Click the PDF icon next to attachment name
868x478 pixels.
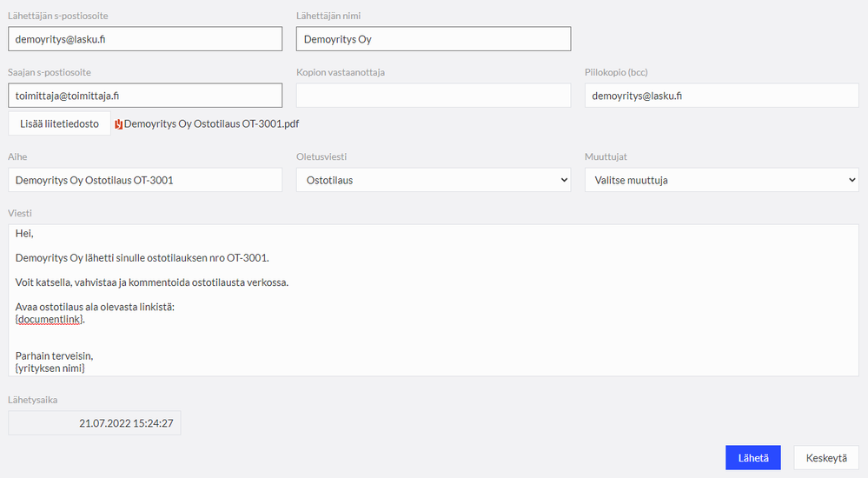118,124
